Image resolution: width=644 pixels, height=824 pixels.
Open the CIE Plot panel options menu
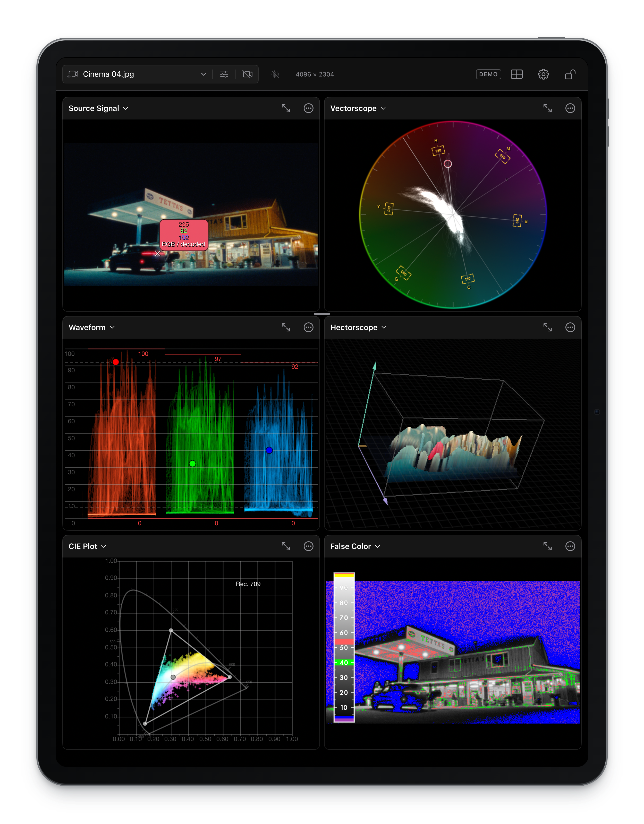[308, 546]
